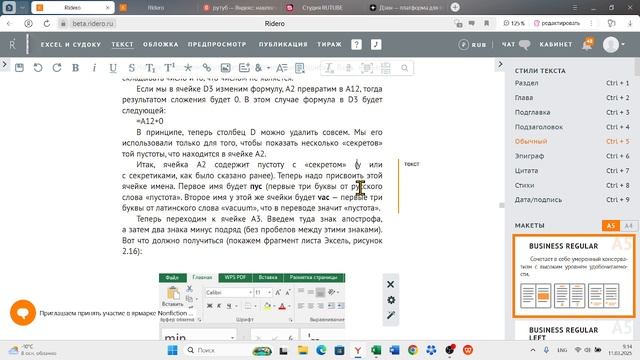The width and height of the screenshot is (640, 360).
Task: Click the embedded Excel screenshot image
Action: point(252,306)
